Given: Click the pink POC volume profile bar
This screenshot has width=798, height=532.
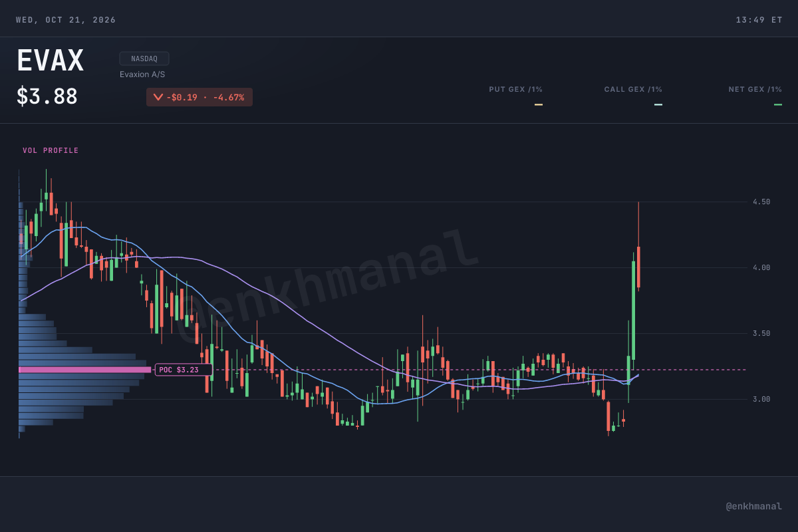Looking at the screenshot, I should pyautogui.click(x=85, y=370).
